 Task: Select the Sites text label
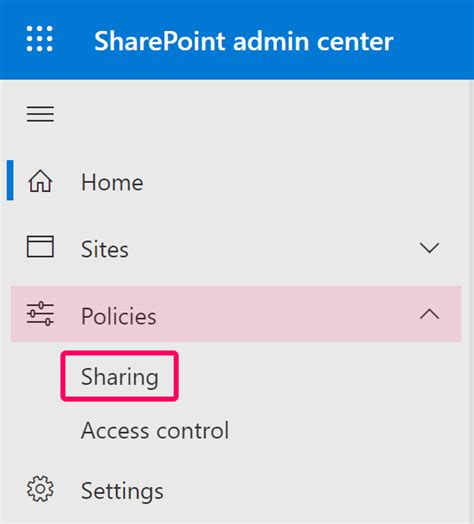click(x=105, y=249)
